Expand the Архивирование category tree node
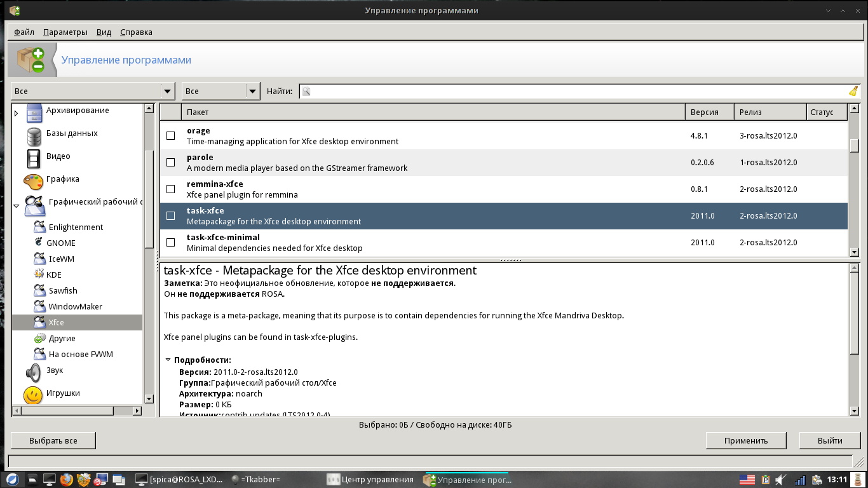This screenshot has width=868, height=488. pyautogui.click(x=17, y=112)
